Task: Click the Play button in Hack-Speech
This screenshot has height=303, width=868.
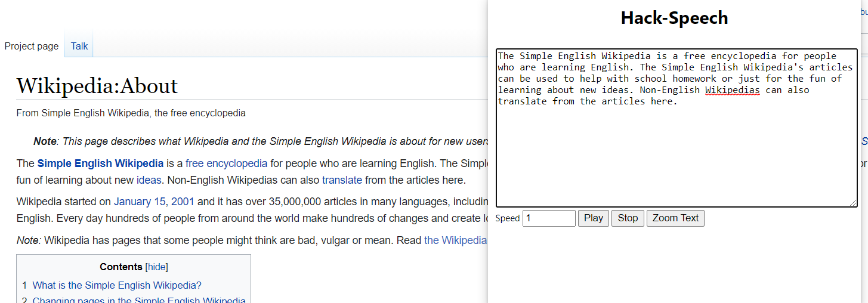Action: click(594, 218)
